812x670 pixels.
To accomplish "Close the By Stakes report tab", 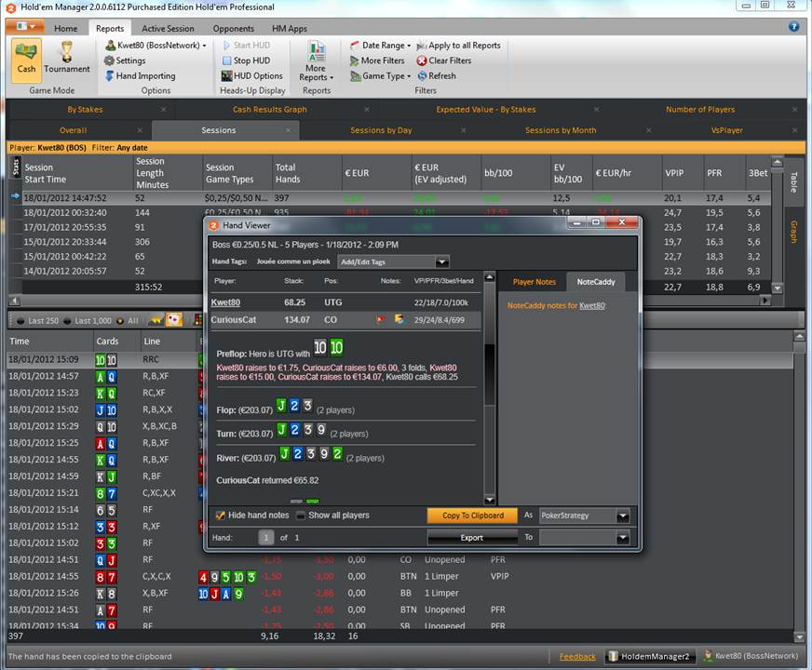I will click(164, 109).
